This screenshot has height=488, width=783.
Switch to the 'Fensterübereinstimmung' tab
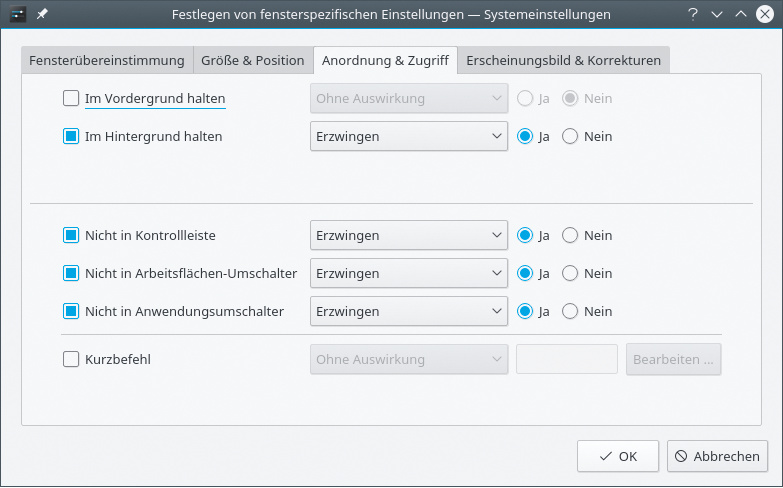pos(107,60)
